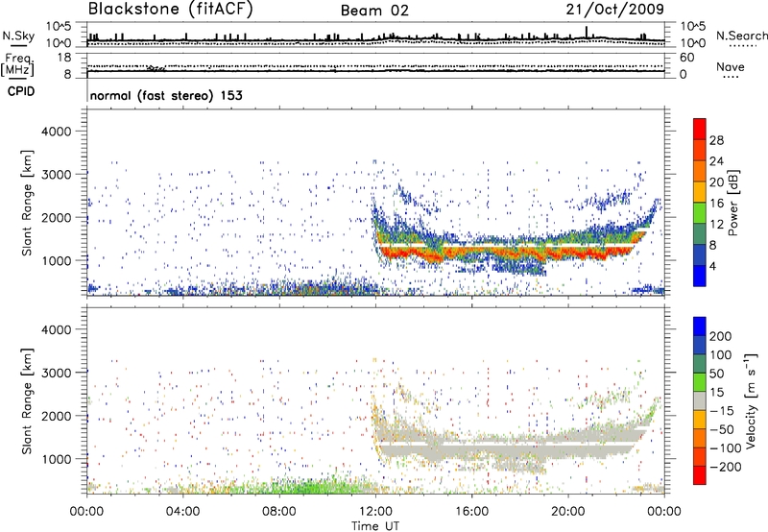The height and width of the screenshot is (532, 768).
Task: Click the 'Nave' legend label
Action: 731,66
